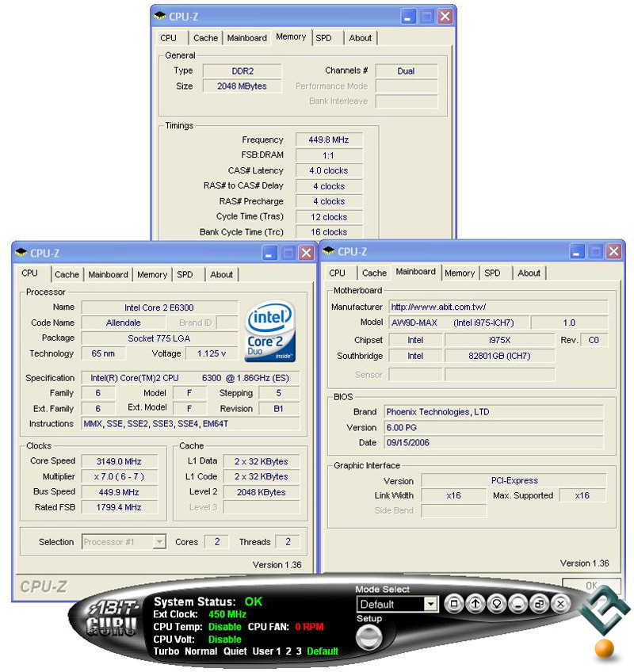Close the CPU tab CPU-Z window
Image resolution: width=634 pixels, height=672 pixels.
coord(306,253)
